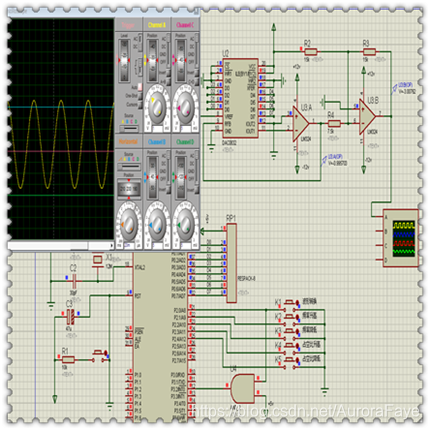Click Channel D voltage value field
This screenshot has width=430, height=430.
pos(186,246)
